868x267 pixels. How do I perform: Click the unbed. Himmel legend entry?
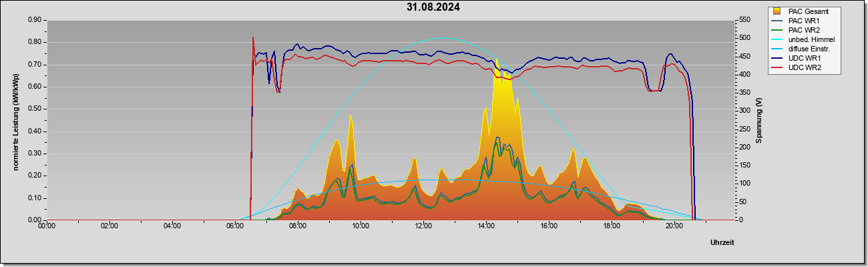pyautogui.click(x=812, y=39)
